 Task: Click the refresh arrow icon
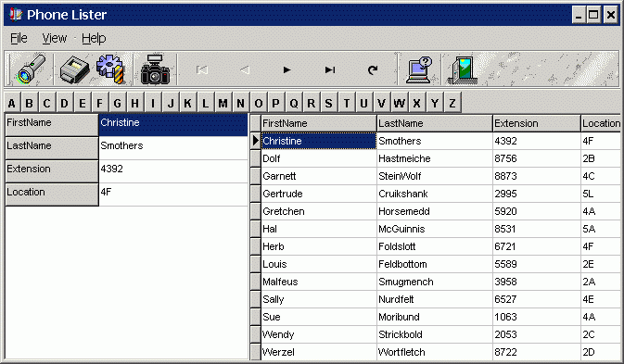(x=373, y=70)
